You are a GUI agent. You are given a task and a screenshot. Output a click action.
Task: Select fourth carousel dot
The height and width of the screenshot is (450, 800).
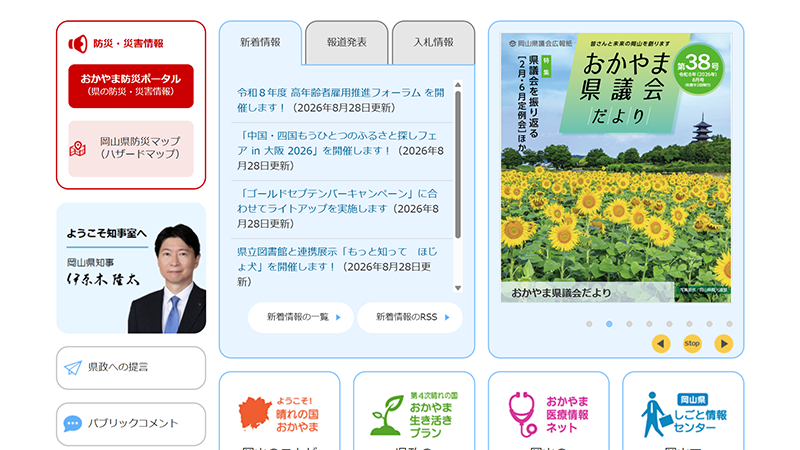[649, 324]
